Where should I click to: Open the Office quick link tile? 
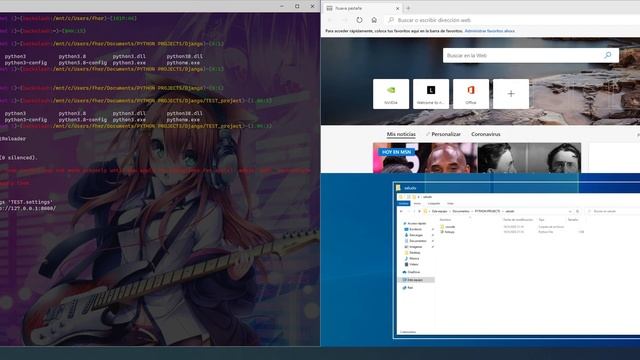point(471,94)
